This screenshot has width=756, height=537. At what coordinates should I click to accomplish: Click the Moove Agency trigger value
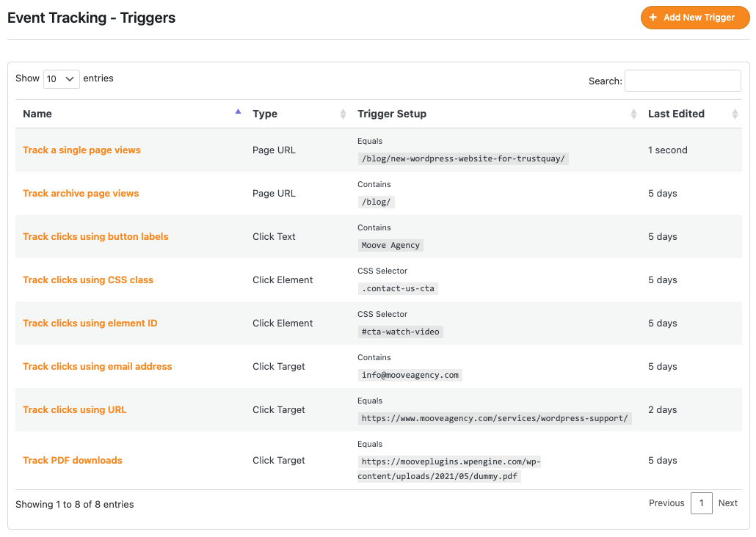pos(390,245)
